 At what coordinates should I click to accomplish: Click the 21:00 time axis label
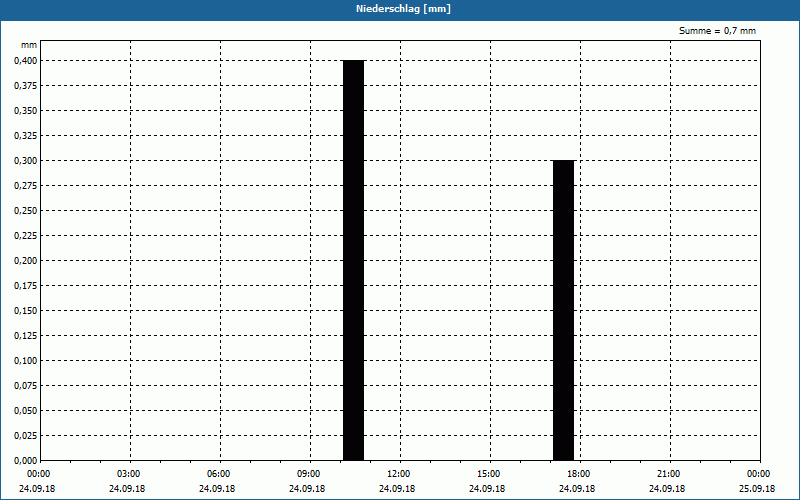(x=668, y=474)
